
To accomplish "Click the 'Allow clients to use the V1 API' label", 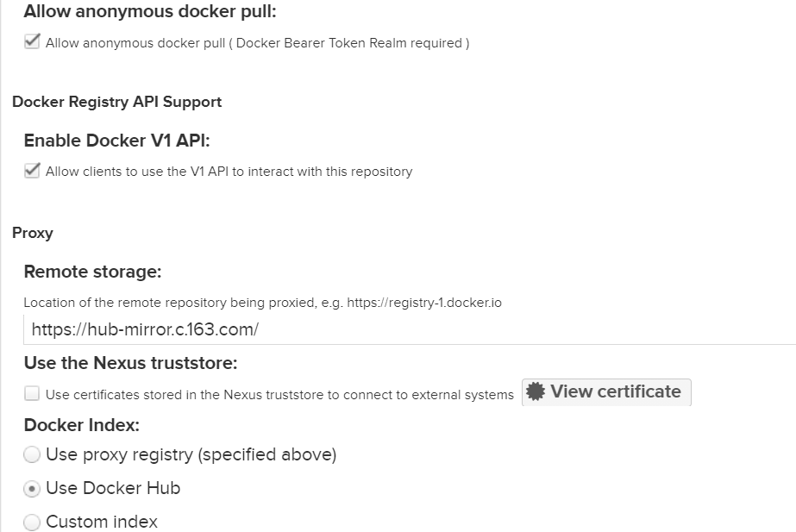I will pos(229,172).
